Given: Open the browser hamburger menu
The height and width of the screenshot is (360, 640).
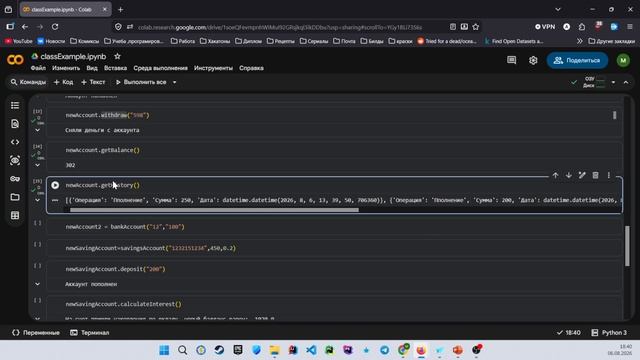Looking at the screenshot, I should pyautogui.click(x=630, y=27).
